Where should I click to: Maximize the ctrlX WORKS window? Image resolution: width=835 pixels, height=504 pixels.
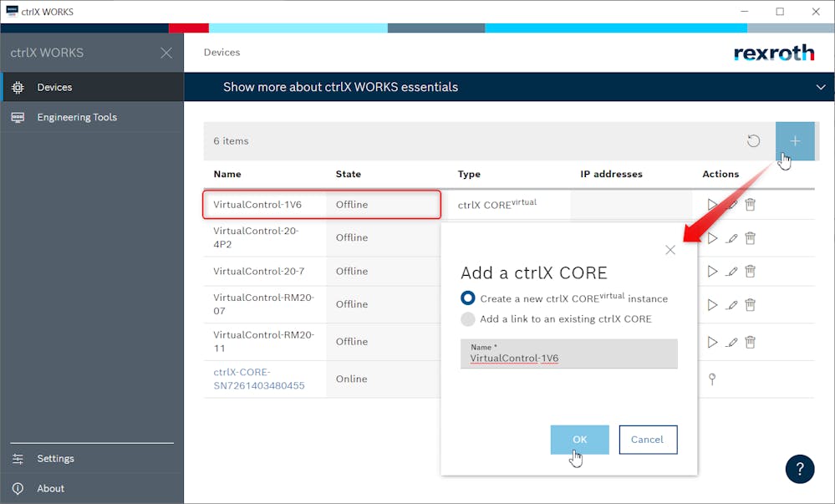(780, 11)
